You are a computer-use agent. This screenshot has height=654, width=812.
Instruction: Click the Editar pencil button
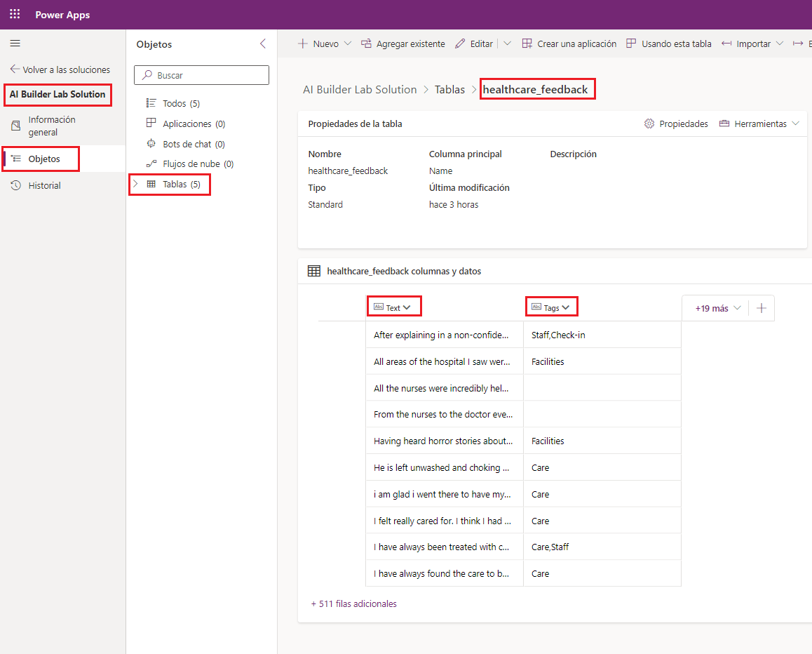point(474,44)
